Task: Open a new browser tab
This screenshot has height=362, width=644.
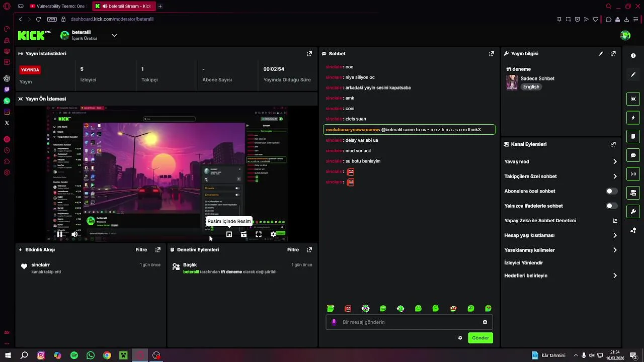Action: 160,6
